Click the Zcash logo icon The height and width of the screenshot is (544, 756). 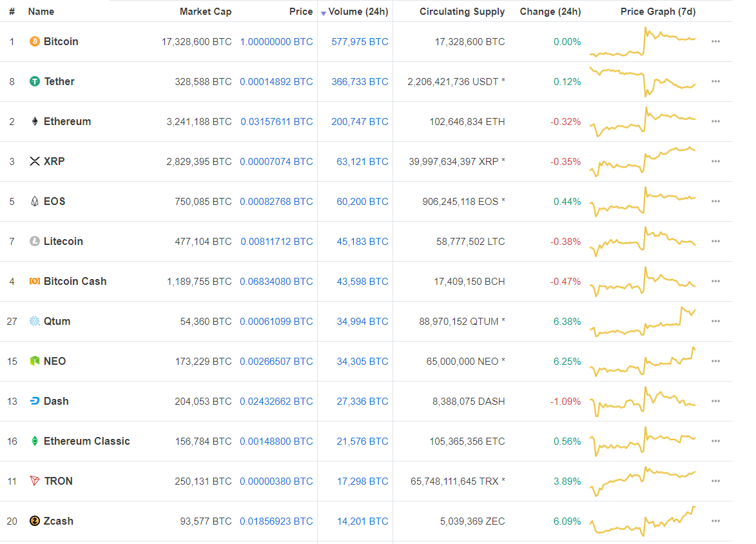click(35, 521)
